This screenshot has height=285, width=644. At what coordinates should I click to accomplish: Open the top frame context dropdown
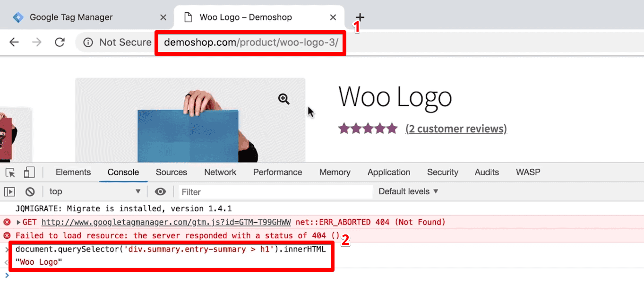[x=94, y=191]
